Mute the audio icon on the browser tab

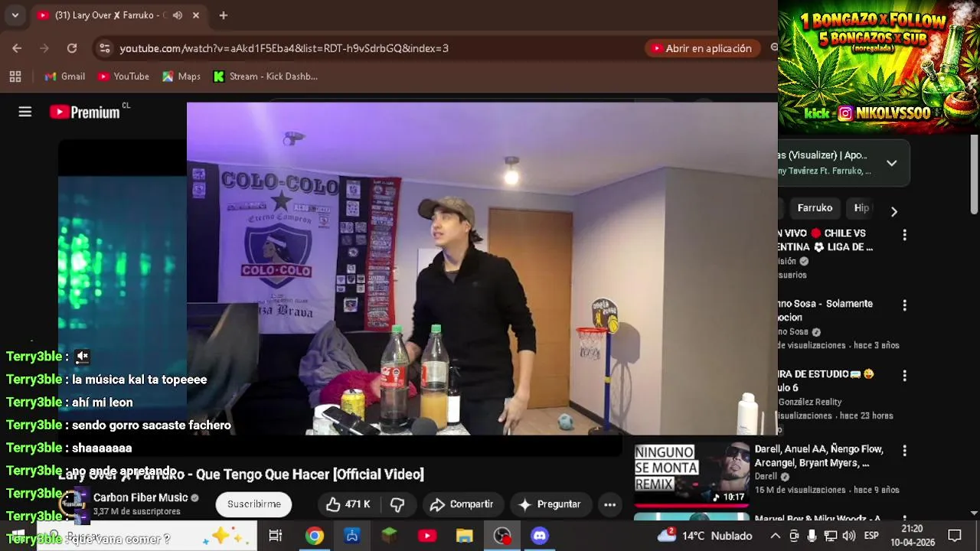[178, 15]
